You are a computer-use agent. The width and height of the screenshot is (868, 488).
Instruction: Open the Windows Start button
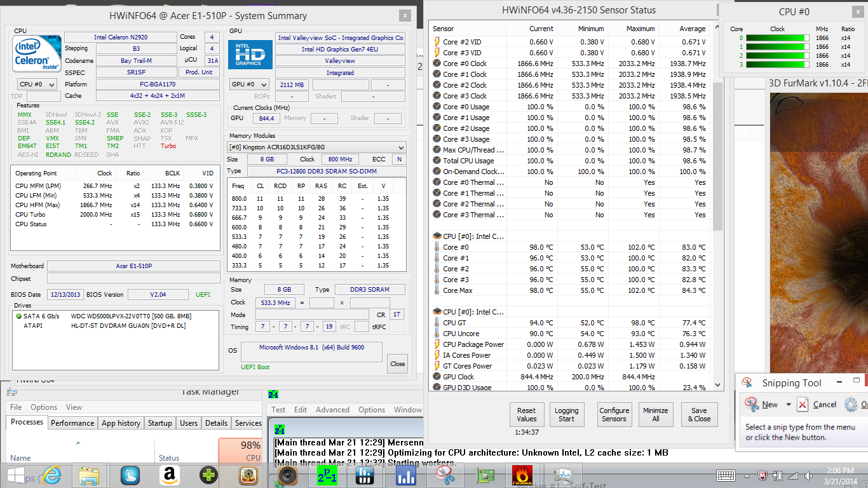[15, 475]
